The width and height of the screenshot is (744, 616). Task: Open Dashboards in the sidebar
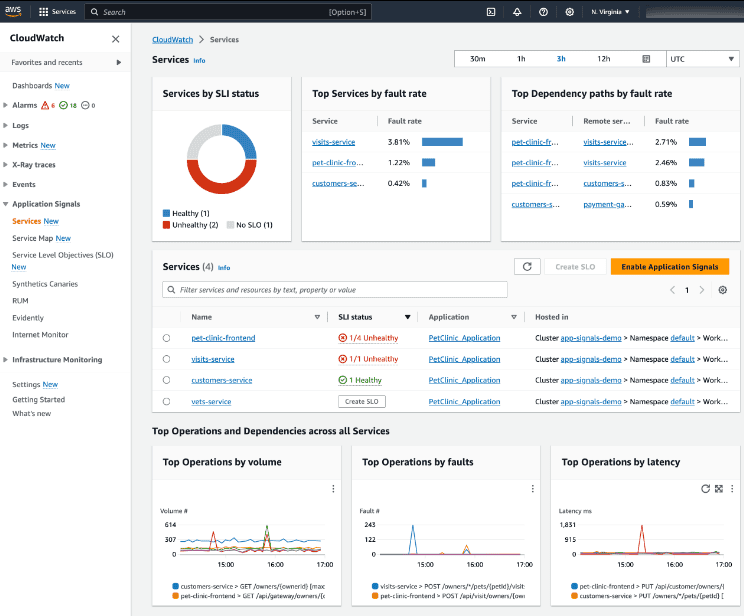(32, 85)
